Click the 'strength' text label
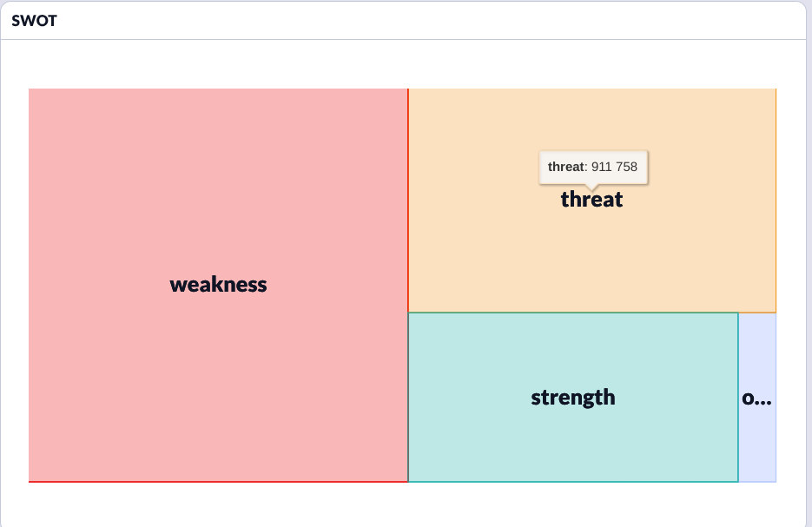 point(572,398)
